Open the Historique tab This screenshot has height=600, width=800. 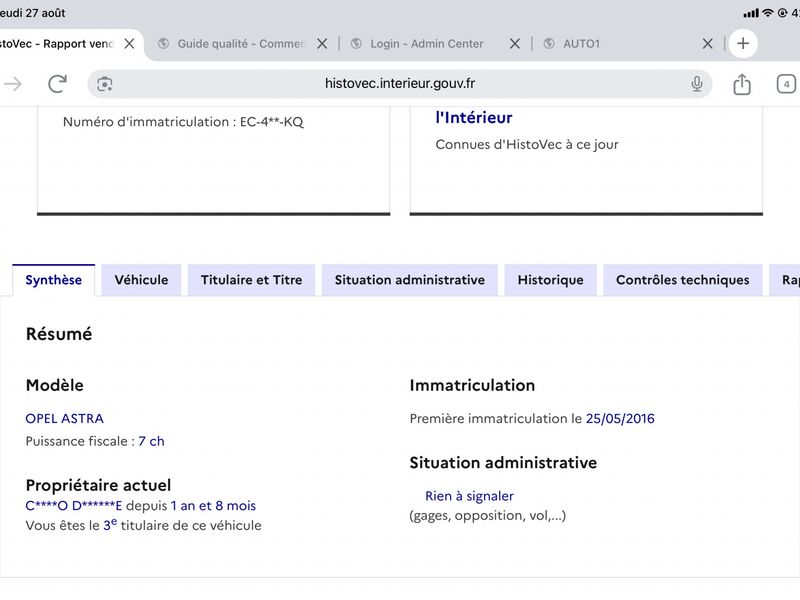click(x=551, y=280)
